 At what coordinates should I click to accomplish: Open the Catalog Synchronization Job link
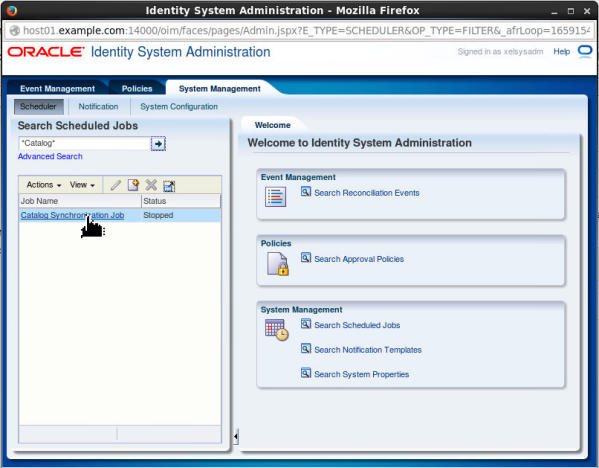point(72,215)
